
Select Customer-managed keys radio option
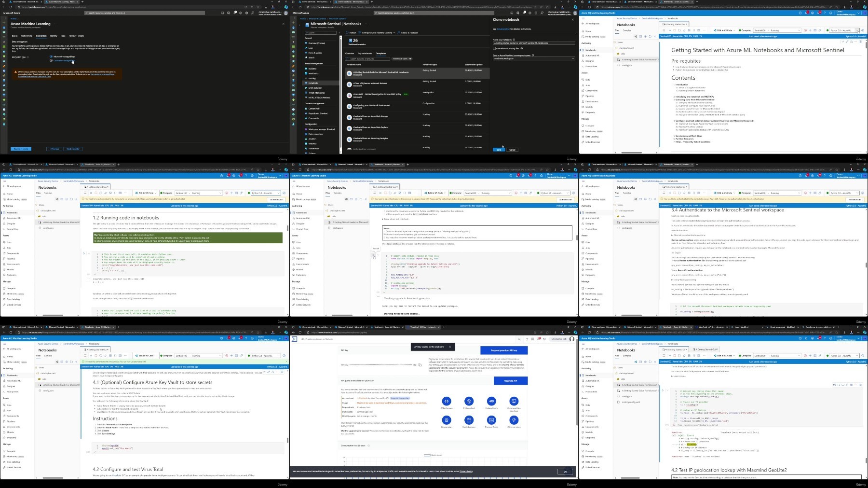tap(51, 60)
